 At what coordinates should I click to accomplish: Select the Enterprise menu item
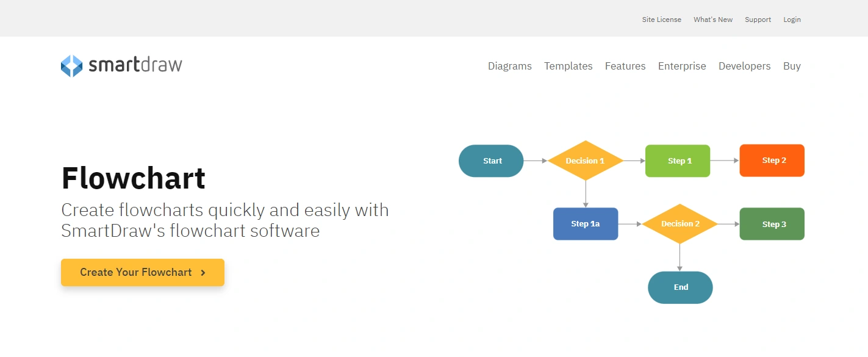click(682, 66)
